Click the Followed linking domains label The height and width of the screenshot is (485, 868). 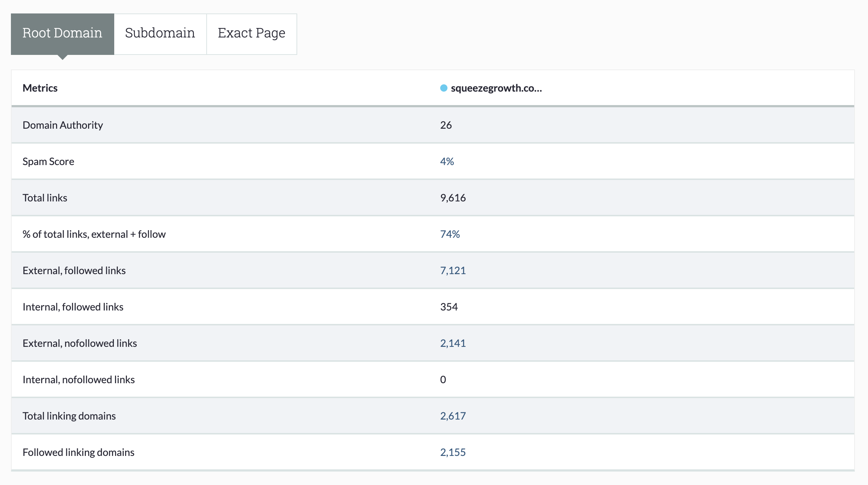(x=78, y=452)
